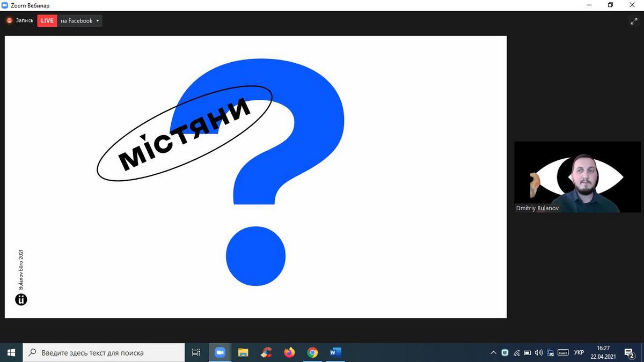Enter full screen using the expand arrows icon
Image resolution: width=644 pixels, height=362 pixels.
(x=633, y=21)
